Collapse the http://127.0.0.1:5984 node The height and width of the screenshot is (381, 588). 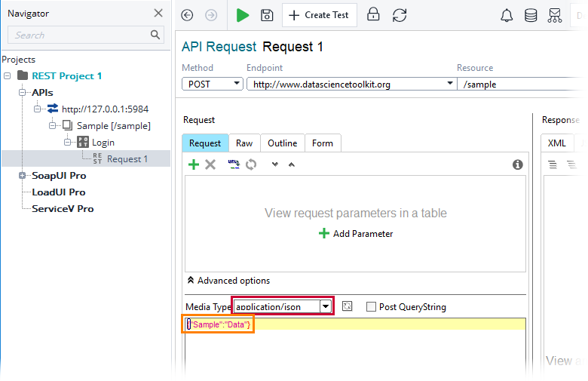click(x=37, y=109)
